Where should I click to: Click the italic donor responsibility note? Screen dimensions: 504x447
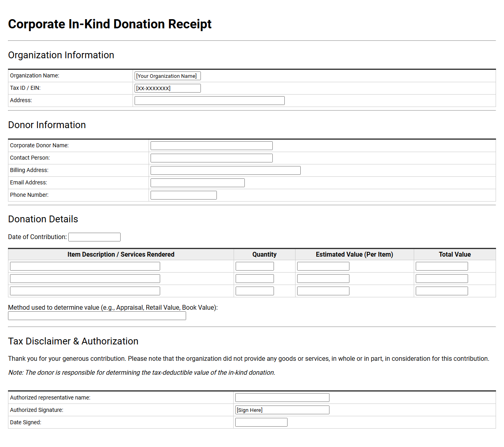tap(142, 372)
